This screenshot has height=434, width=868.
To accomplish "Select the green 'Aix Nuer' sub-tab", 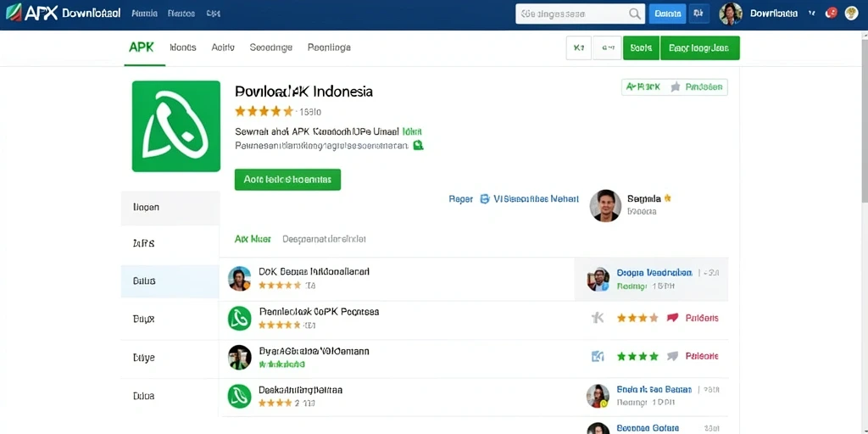I will pyautogui.click(x=253, y=239).
